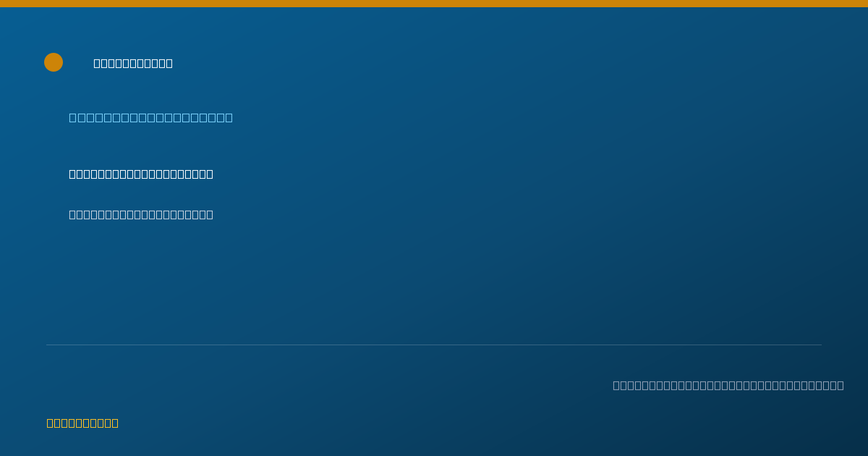Select the white title beside the orange circle
The width and height of the screenshot is (868, 456).
(133, 63)
